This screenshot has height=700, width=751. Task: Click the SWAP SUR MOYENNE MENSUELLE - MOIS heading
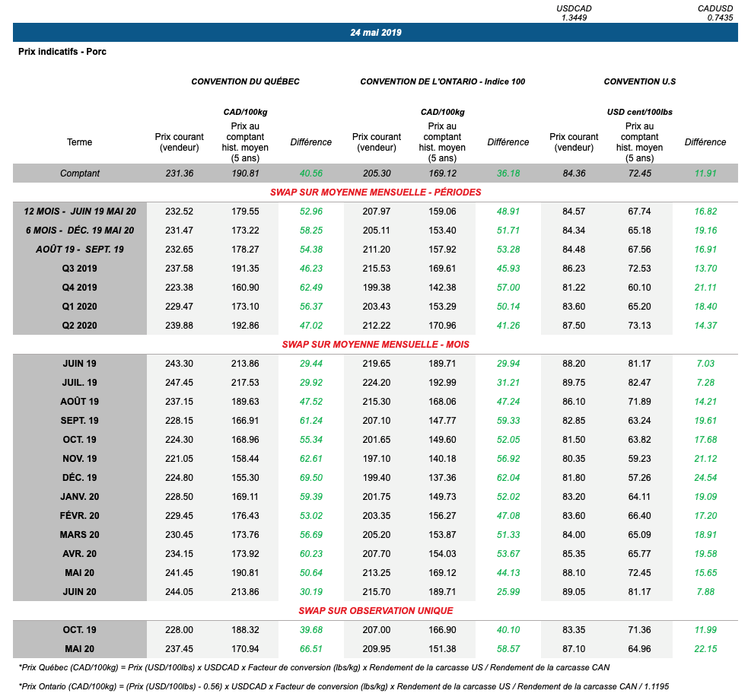[x=375, y=345]
